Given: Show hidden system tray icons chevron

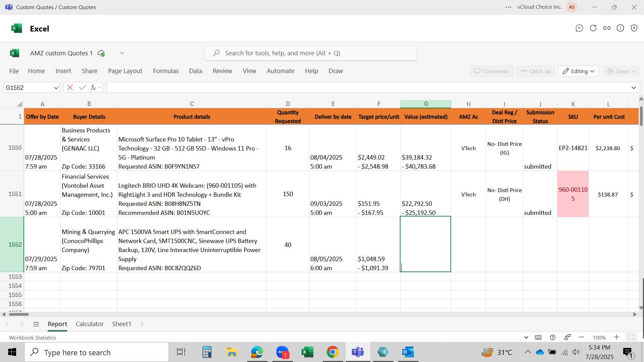Looking at the screenshot, I should pyautogui.click(x=528, y=352).
